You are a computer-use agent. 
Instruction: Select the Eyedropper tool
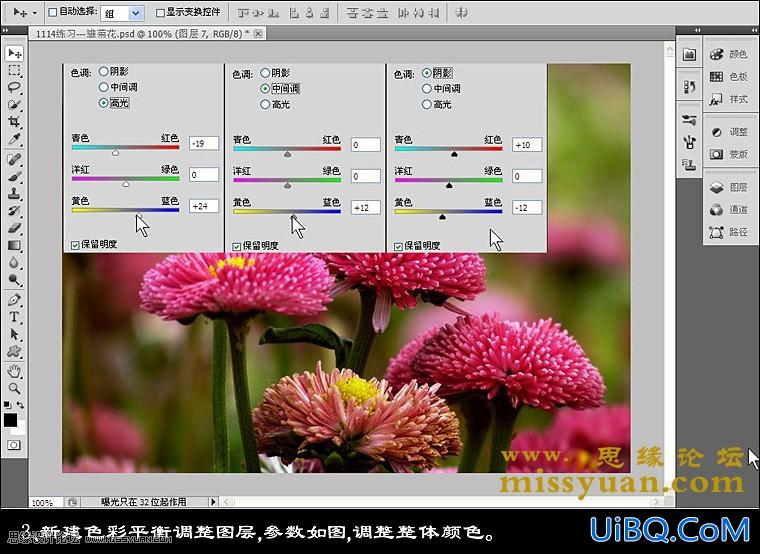coord(15,139)
